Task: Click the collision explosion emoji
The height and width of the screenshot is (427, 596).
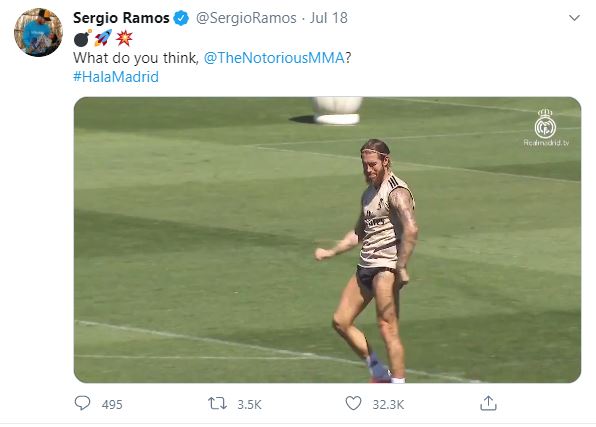Action: 124,38
